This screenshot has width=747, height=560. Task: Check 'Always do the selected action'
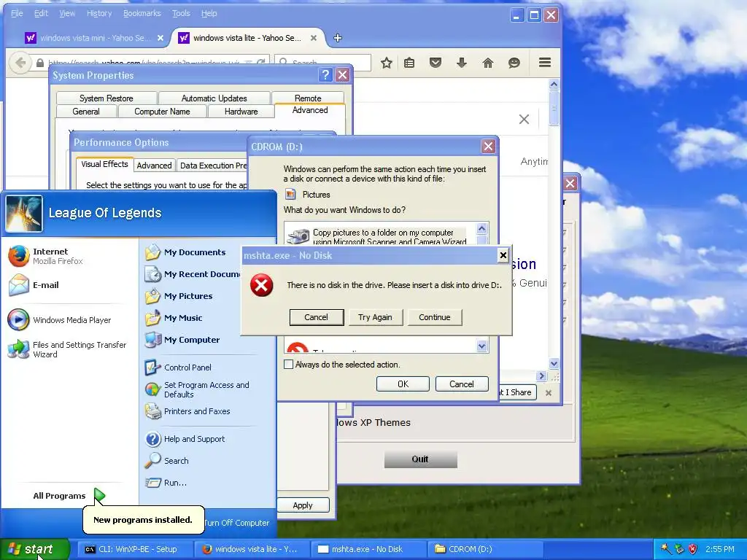tap(288, 365)
